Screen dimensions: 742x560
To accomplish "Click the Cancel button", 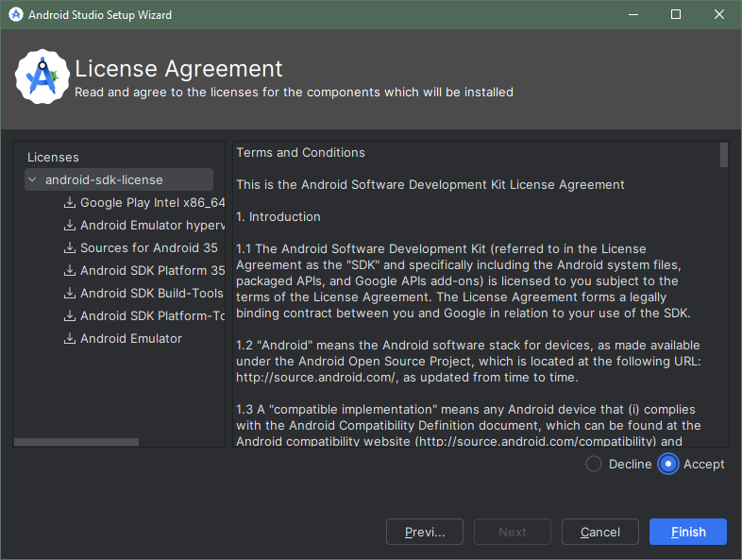I will click(x=600, y=532).
